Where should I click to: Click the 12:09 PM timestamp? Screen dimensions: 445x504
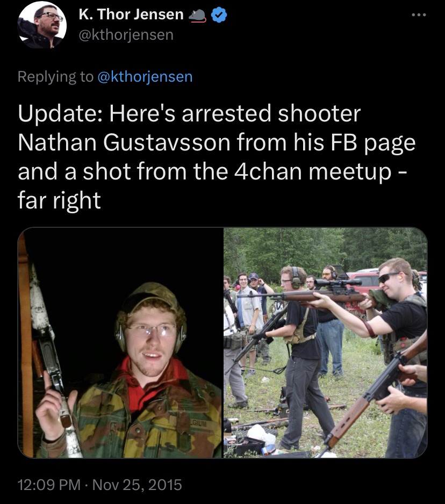(x=49, y=485)
